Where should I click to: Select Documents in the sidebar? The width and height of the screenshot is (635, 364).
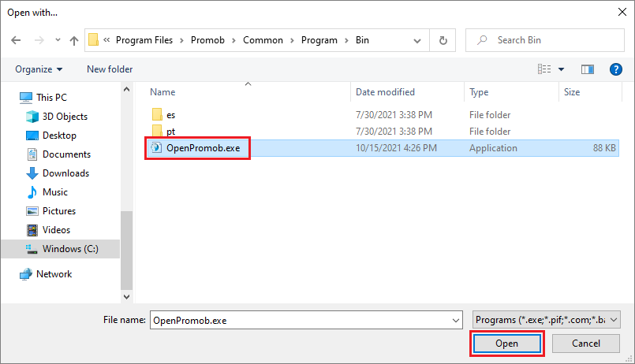point(66,154)
